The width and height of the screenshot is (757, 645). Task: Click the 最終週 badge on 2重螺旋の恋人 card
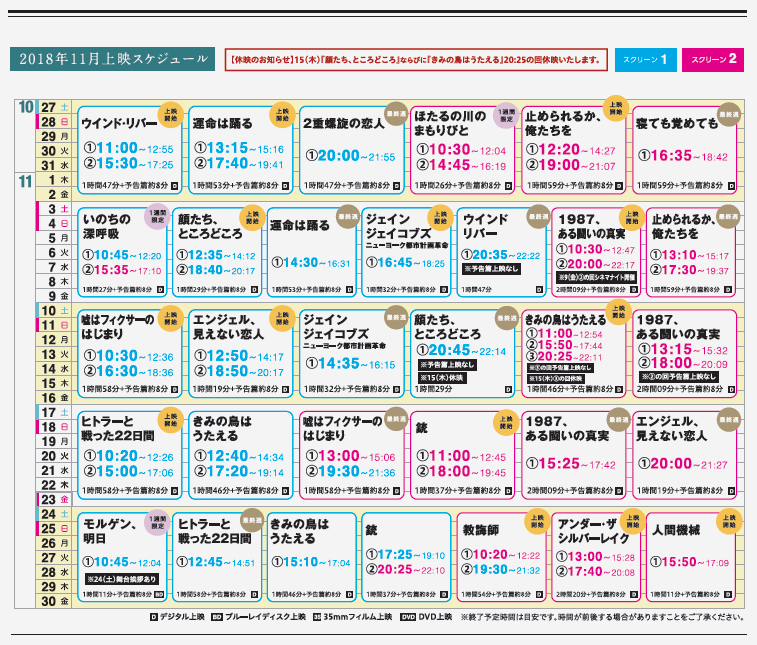[x=395, y=114]
